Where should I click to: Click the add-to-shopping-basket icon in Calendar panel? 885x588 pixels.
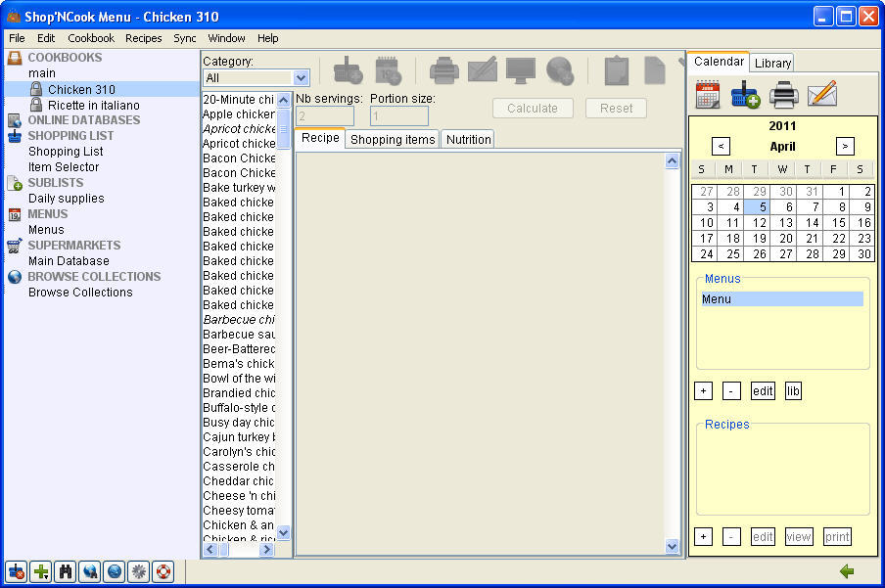(746, 94)
